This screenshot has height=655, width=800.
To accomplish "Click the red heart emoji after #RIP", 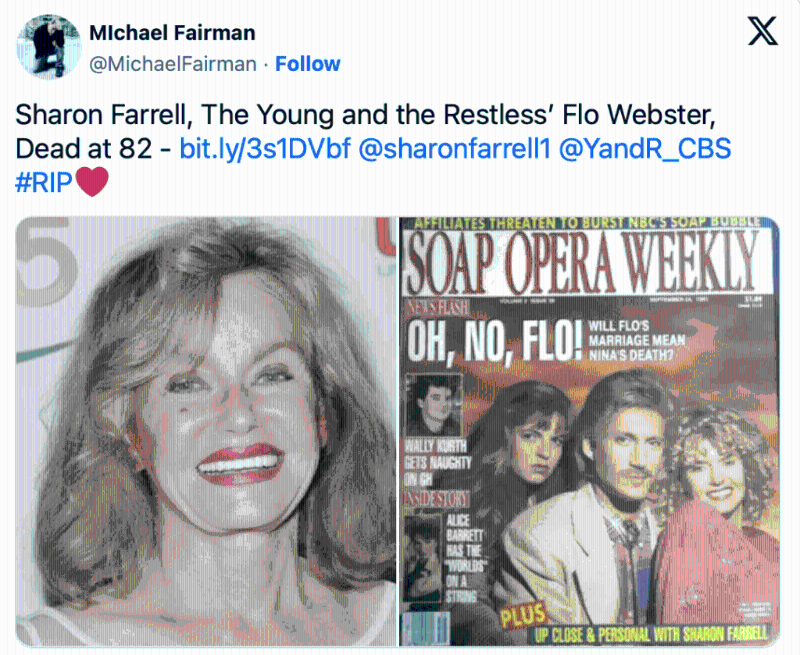I will 92,182.
